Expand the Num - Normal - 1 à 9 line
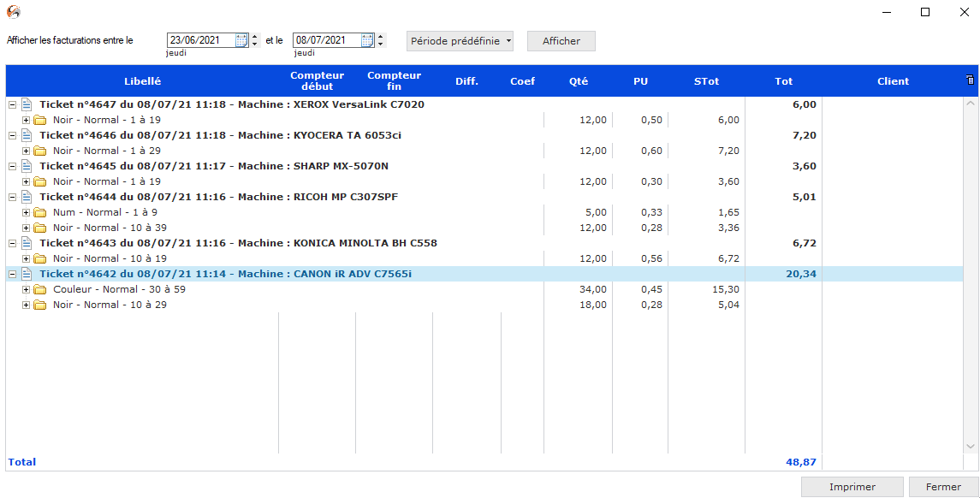Screen dimensions: 980x498 (26, 212)
